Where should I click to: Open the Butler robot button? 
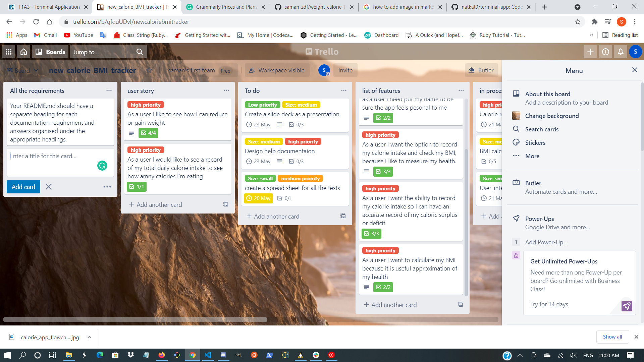click(x=481, y=70)
